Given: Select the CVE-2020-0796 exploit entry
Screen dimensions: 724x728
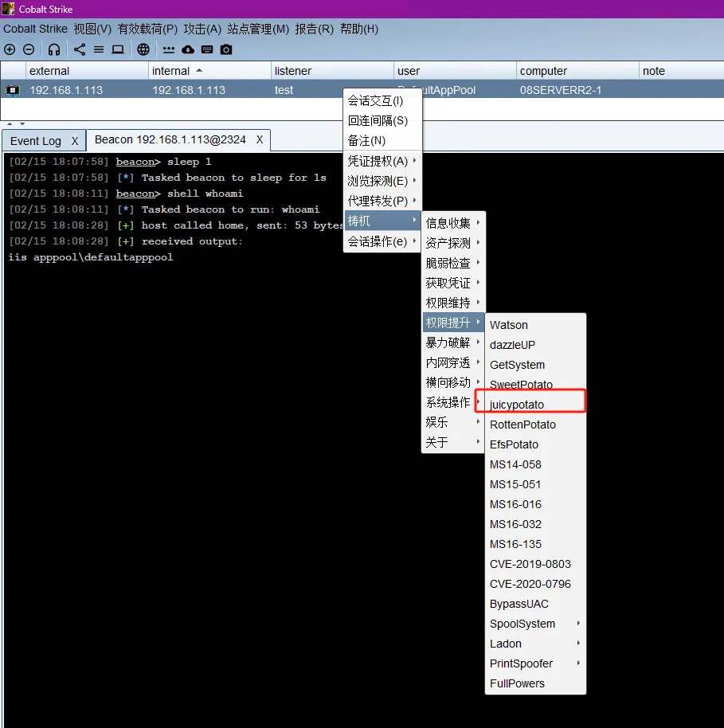Looking at the screenshot, I should [535, 584].
